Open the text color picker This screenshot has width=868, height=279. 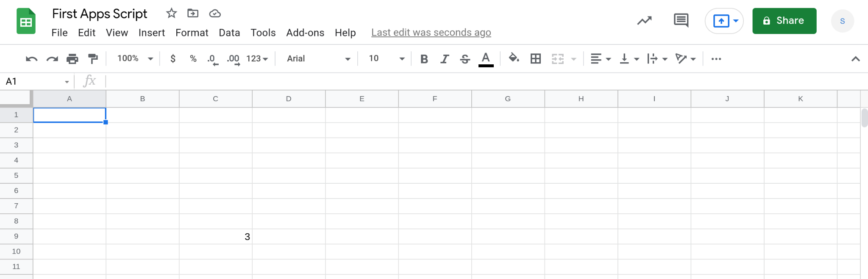486,59
